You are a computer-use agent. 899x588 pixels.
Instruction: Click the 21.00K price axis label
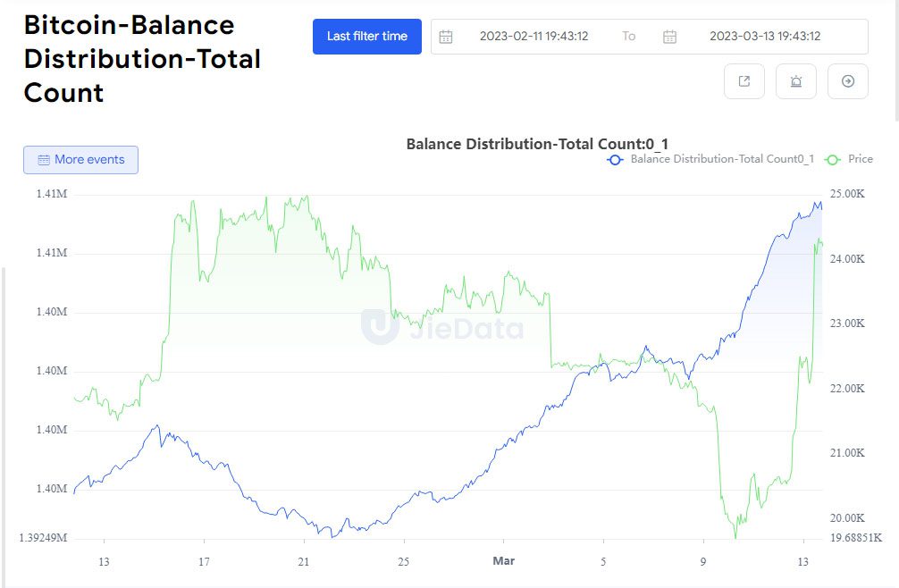click(x=847, y=453)
